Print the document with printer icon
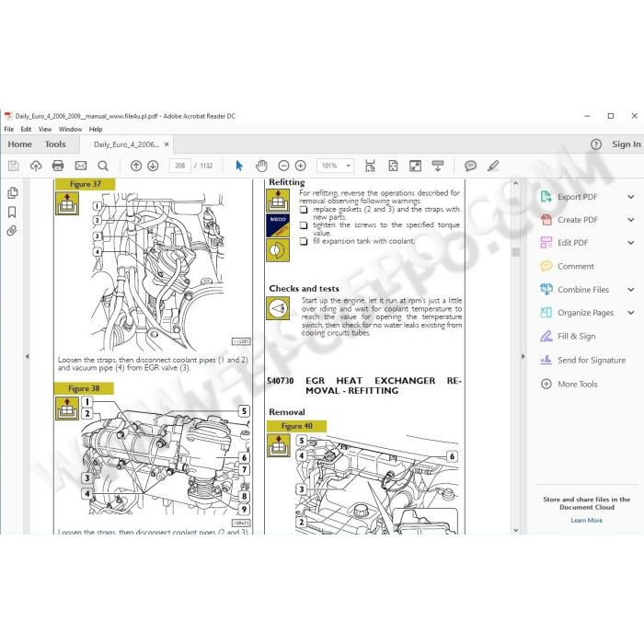The image size is (644, 644). pos(58,166)
